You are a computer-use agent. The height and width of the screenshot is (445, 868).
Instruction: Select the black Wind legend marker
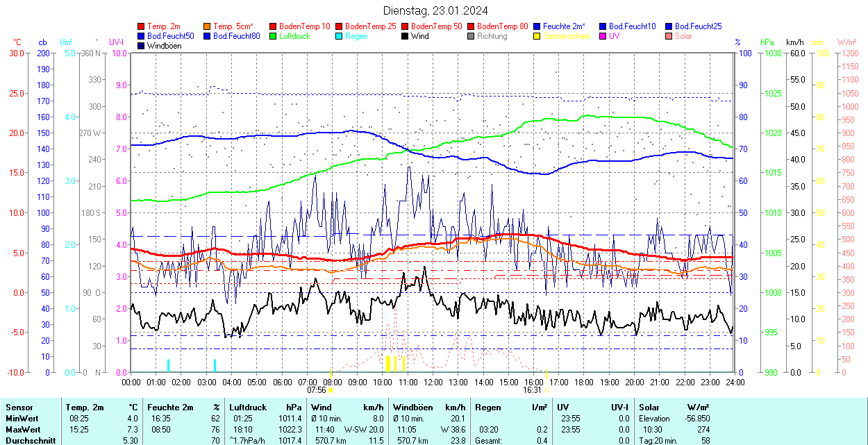pos(406,36)
